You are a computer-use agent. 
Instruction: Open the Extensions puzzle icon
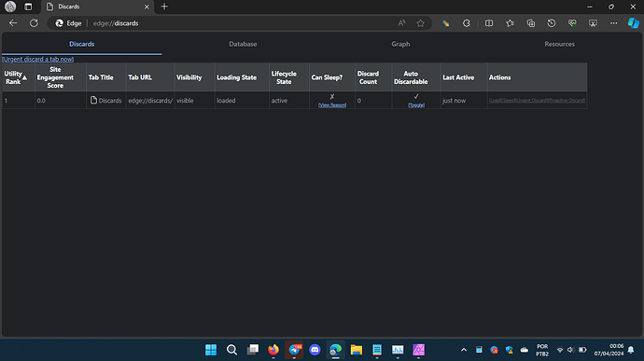coord(466,23)
